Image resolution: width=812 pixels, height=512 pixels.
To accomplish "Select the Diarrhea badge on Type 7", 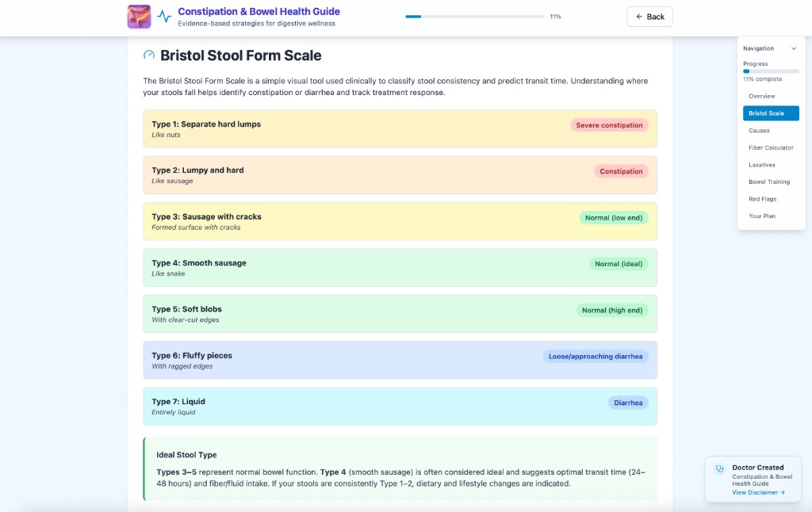I will click(628, 403).
